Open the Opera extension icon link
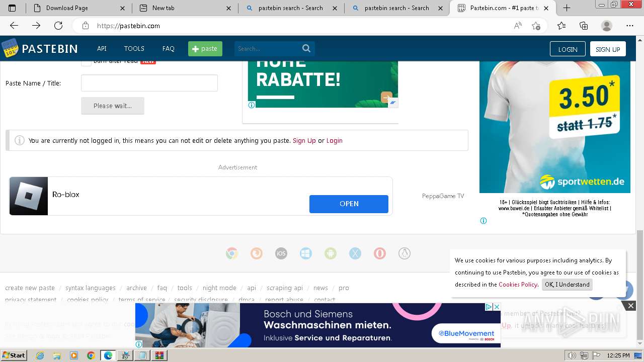The height and width of the screenshot is (362, 644). pos(380,253)
